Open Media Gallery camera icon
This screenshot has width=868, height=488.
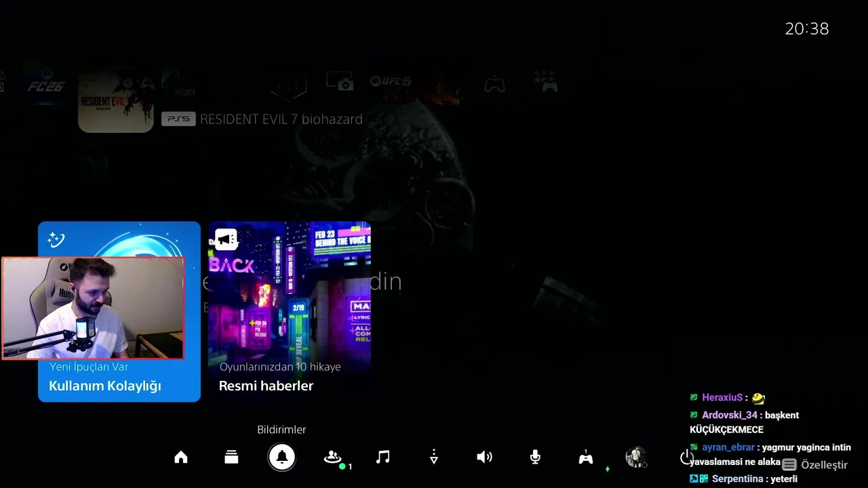(x=340, y=83)
